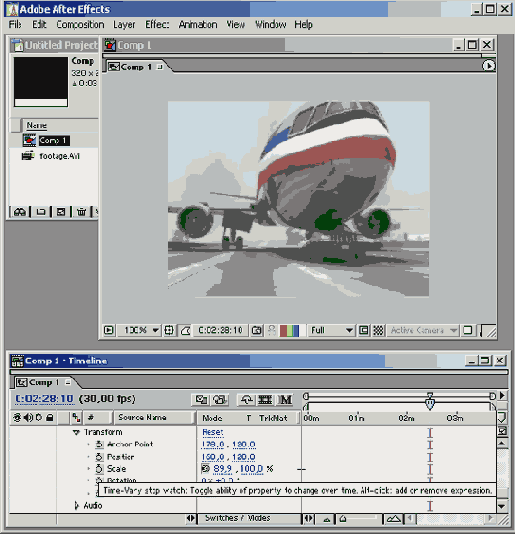Toggle region of interest button

pos(364,330)
